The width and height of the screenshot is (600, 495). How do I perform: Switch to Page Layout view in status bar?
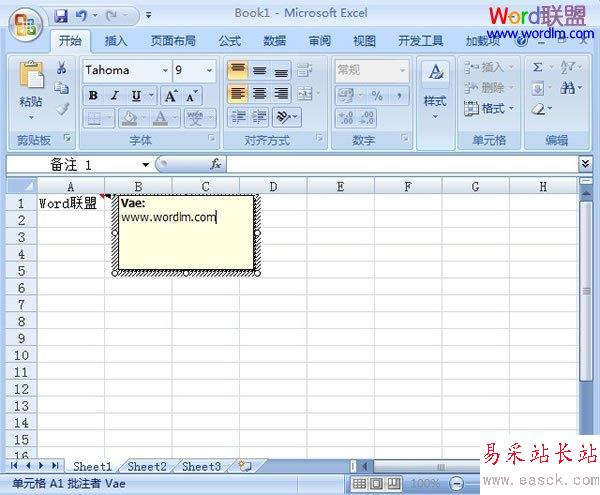tap(377, 484)
